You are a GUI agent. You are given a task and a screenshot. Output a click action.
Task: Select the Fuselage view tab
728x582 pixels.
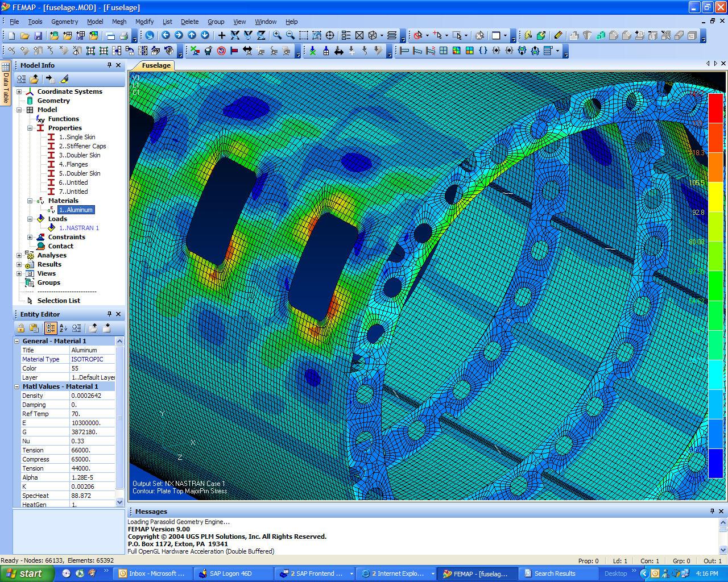[156, 65]
